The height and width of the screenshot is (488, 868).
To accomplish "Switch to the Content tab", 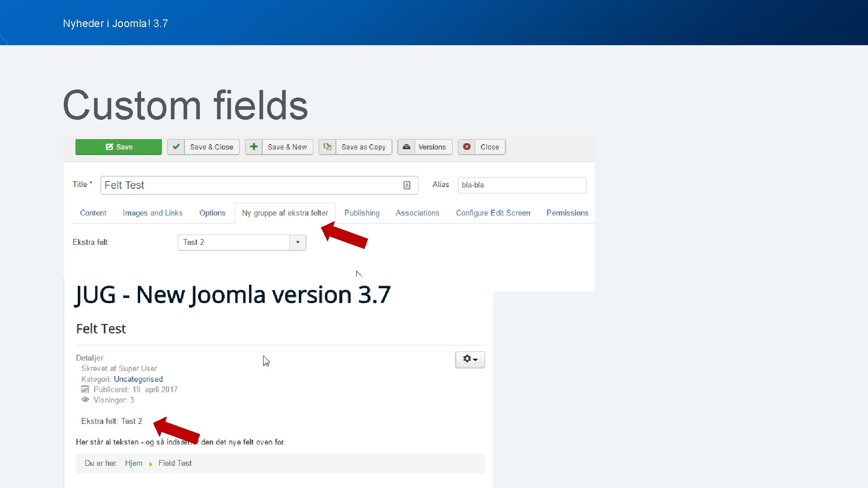I will click(x=93, y=213).
